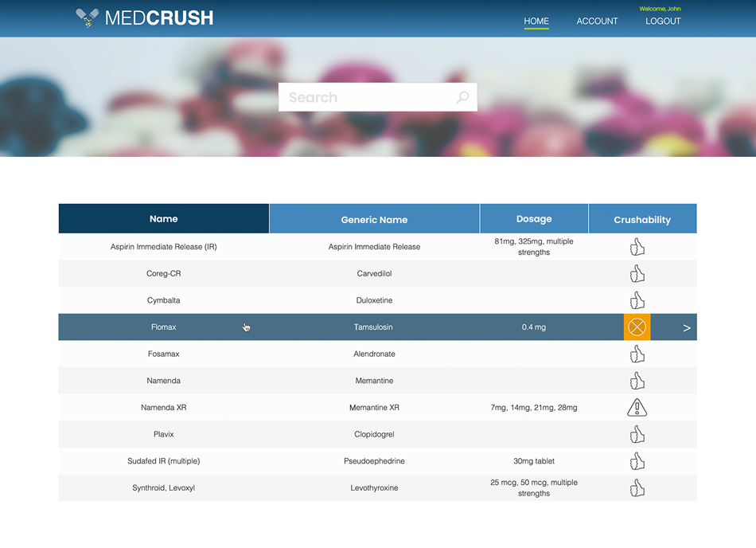Click the thumbs-up icon in Fosamax row
Image resolution: width=756 pixels, height=548 pixels.
tap(637, 354)
